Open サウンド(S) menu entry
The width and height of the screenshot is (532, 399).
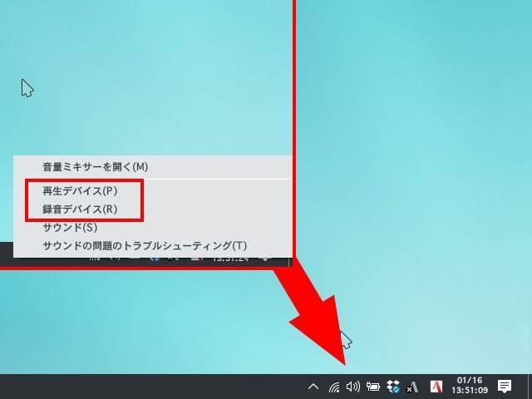pos(70,228)
